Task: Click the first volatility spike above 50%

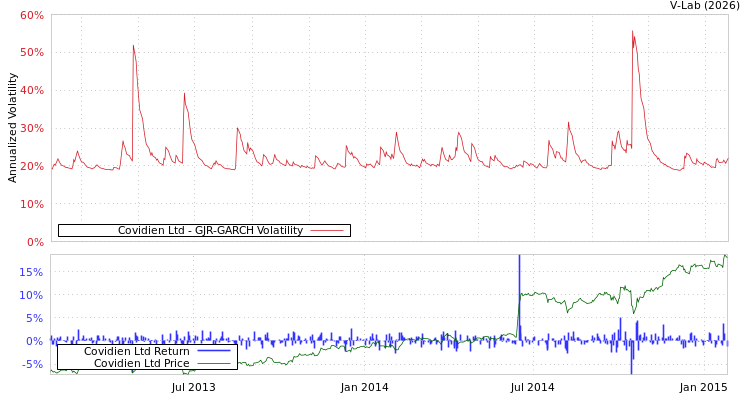Action: (x=133, y=45)
